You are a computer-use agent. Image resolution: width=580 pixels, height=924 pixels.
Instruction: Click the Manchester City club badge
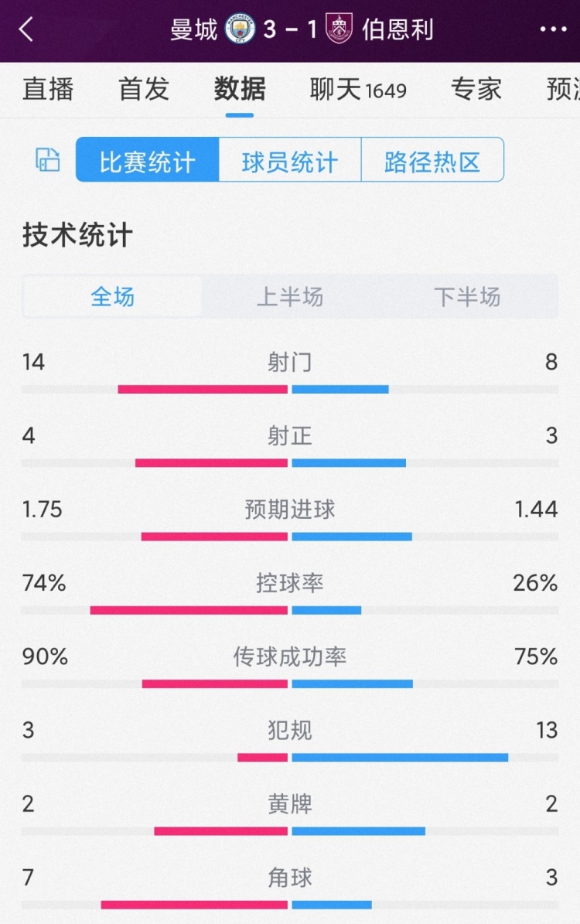click(240, 29)
